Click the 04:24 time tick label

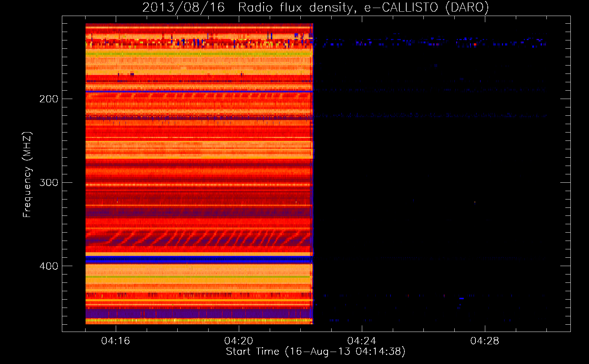(x=361, y=341)
